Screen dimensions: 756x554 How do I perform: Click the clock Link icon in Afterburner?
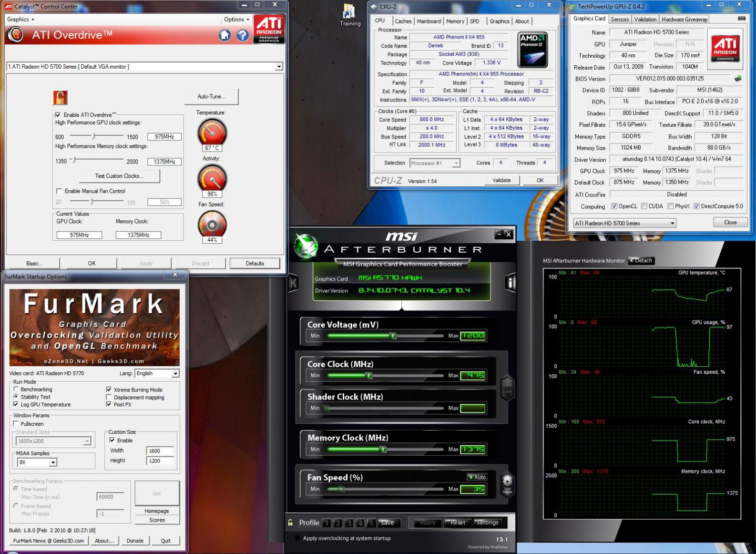tap(507, 387)
